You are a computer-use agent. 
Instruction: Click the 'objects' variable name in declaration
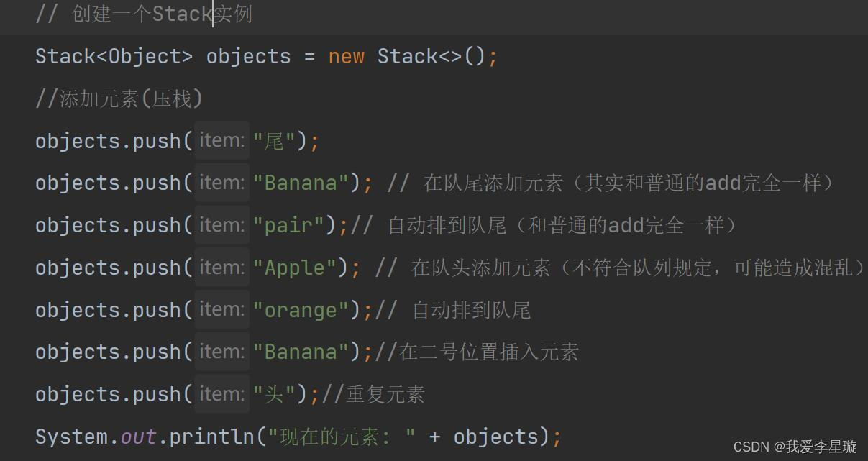point(248,56)
